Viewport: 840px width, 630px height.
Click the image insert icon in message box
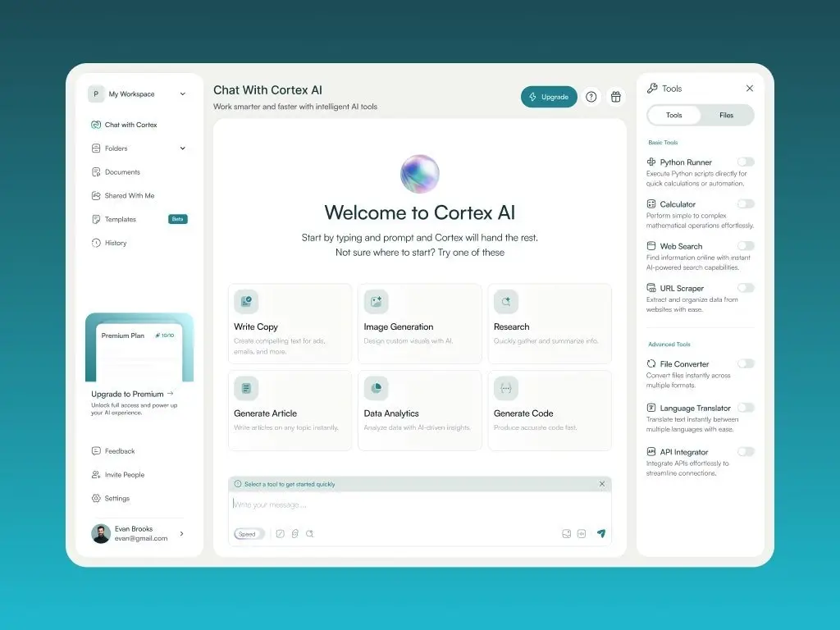click(566, 533)
